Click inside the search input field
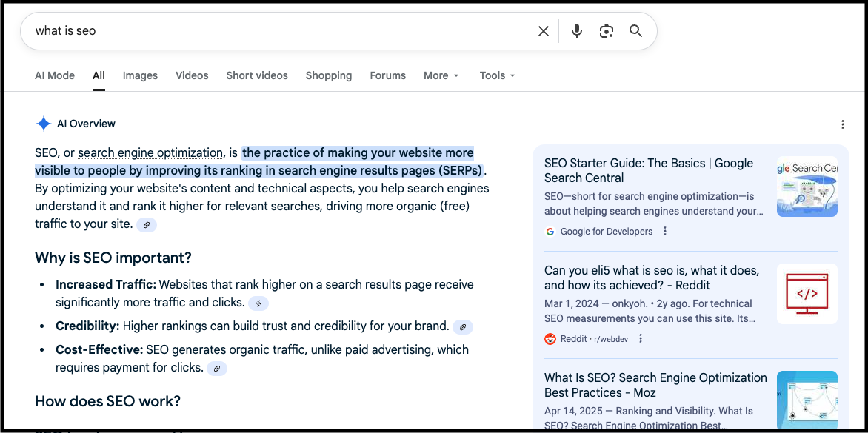The image size is (868, 433). point(281,31)
